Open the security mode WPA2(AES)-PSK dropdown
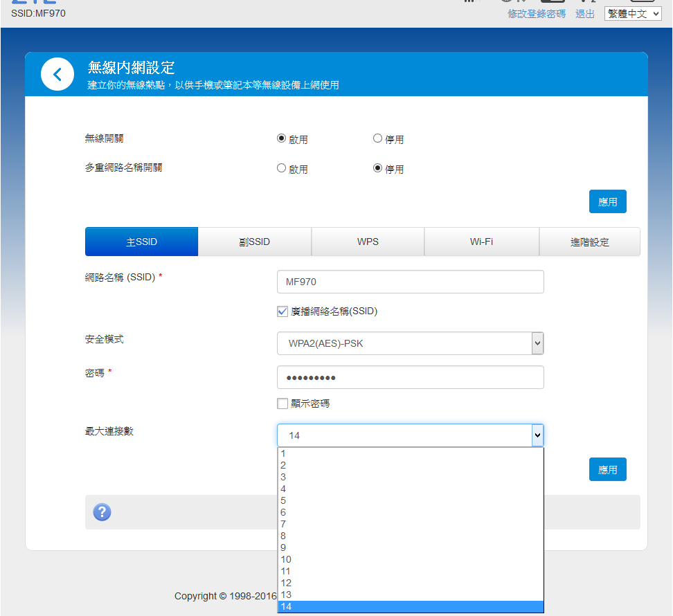The height and width of the screenshot is (616, 673). [x=410, y=343]
